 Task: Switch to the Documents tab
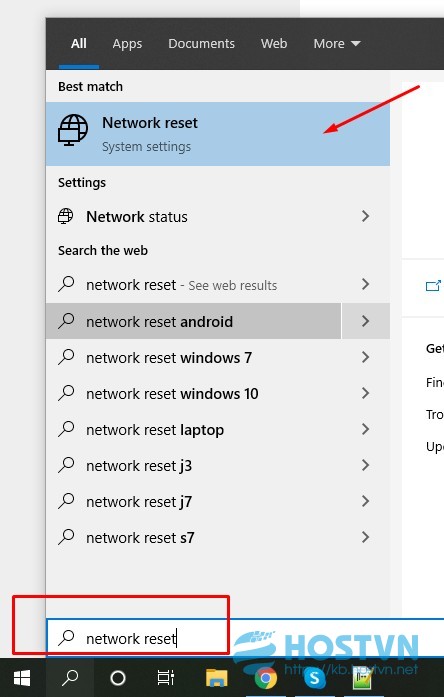(x=201, y=44)
